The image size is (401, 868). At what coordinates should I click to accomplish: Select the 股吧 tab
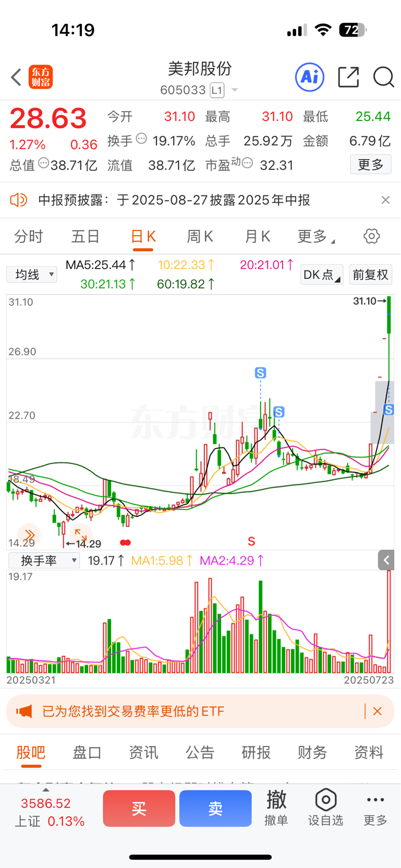pos(31,752)
